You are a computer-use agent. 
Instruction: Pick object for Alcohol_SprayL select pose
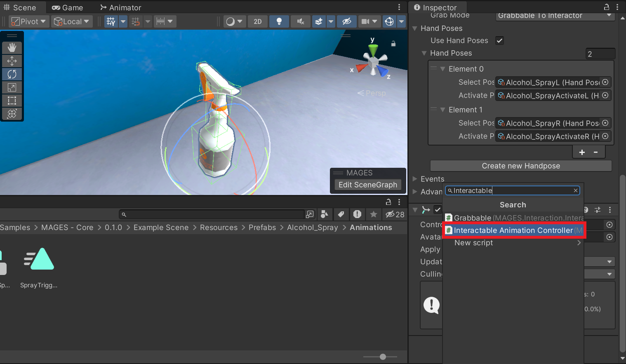coord(605,82)
